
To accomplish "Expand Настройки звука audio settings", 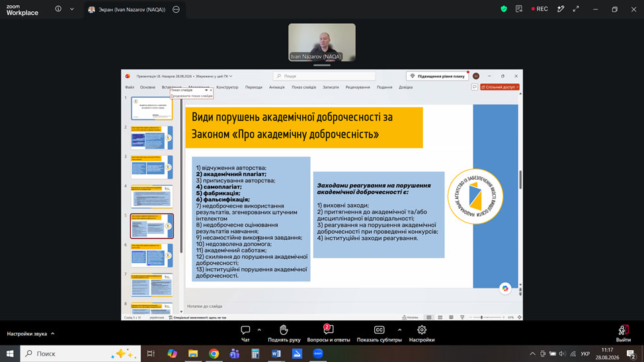I will click(30, 334).
